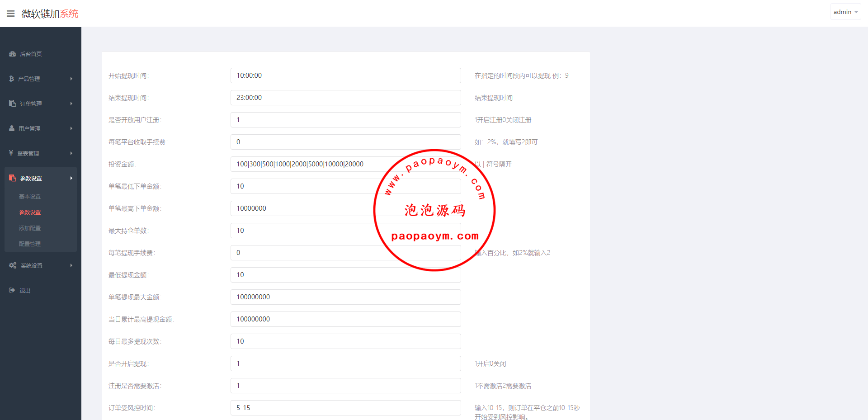Expand the 订单管理 arrow
The height and width of the screenshot is (420, 868).
point(71,104)
